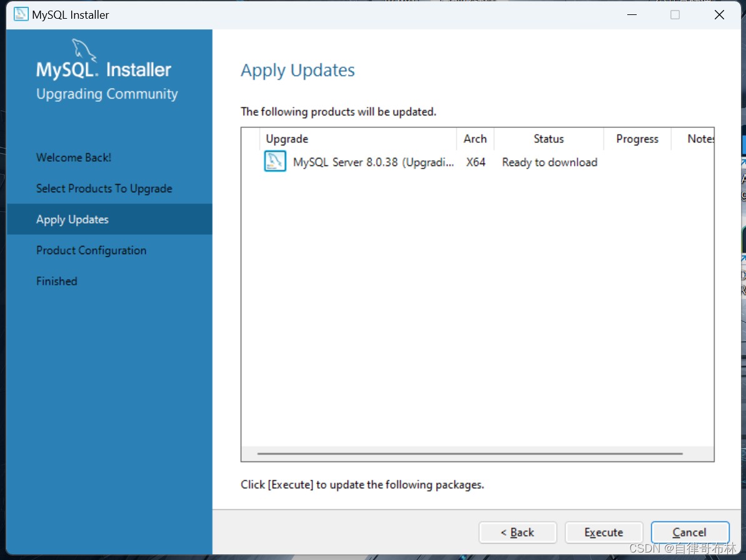Close the MySQL Installer window
This screenshot has width=746, height=560.
coord(719,15)
